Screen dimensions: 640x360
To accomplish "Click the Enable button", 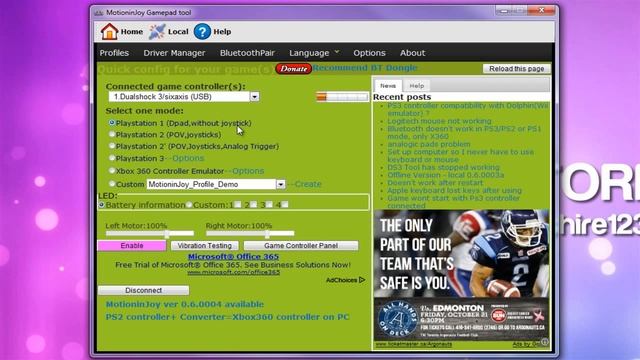I will [x=132, y=245].
